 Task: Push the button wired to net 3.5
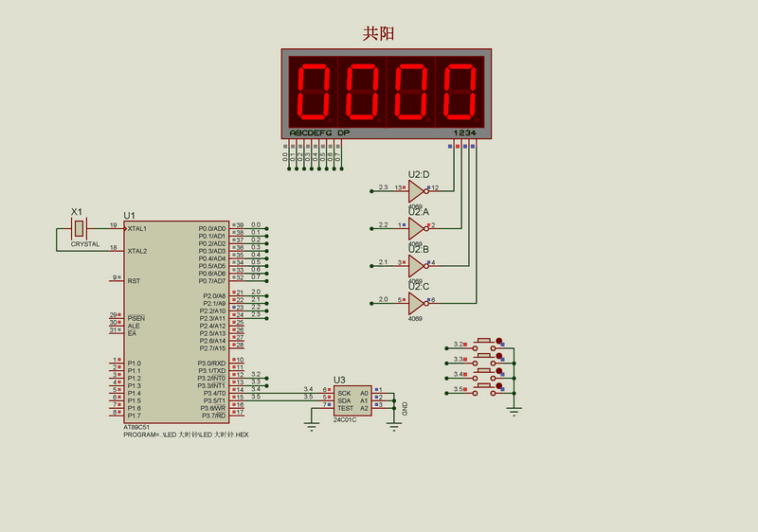coord(484,389)
